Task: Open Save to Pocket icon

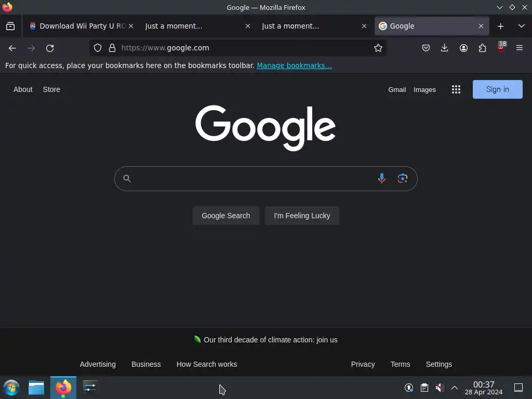Action: coord(426,48)
